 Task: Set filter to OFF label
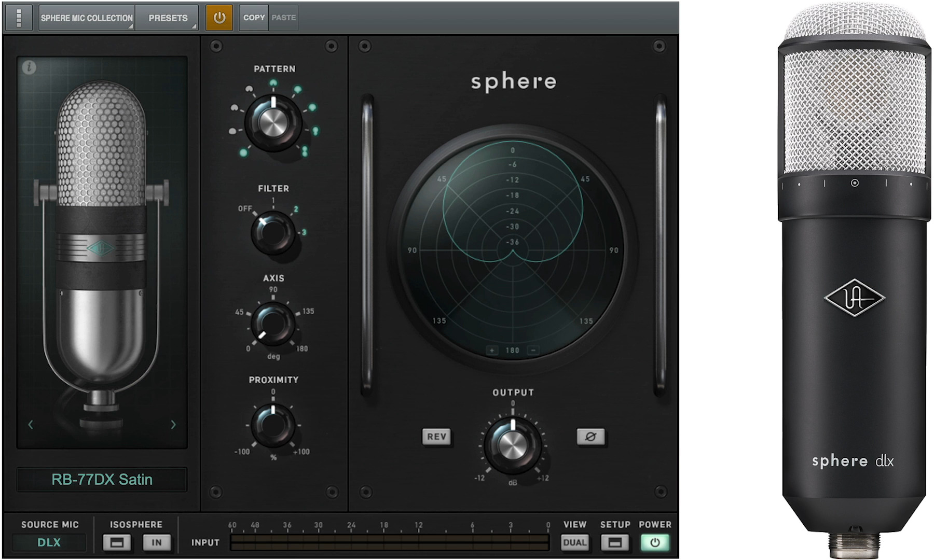click(x=245, y=208)
